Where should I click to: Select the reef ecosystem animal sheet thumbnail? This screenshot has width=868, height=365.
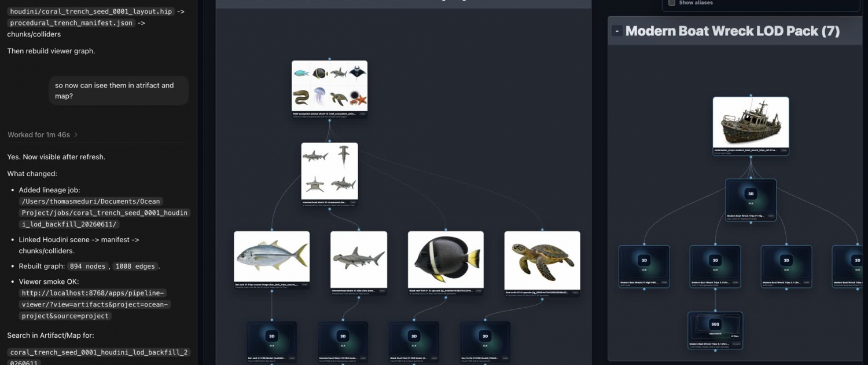[329, 86]
